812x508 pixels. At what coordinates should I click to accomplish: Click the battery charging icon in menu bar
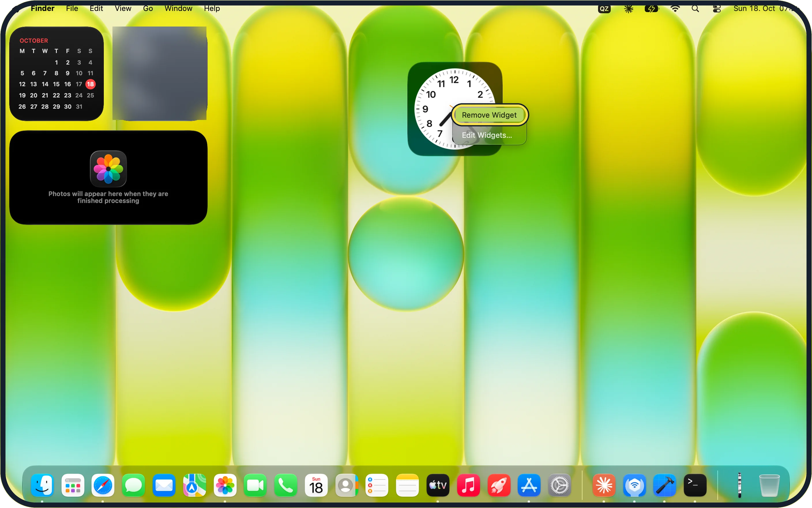coord(651,9)
